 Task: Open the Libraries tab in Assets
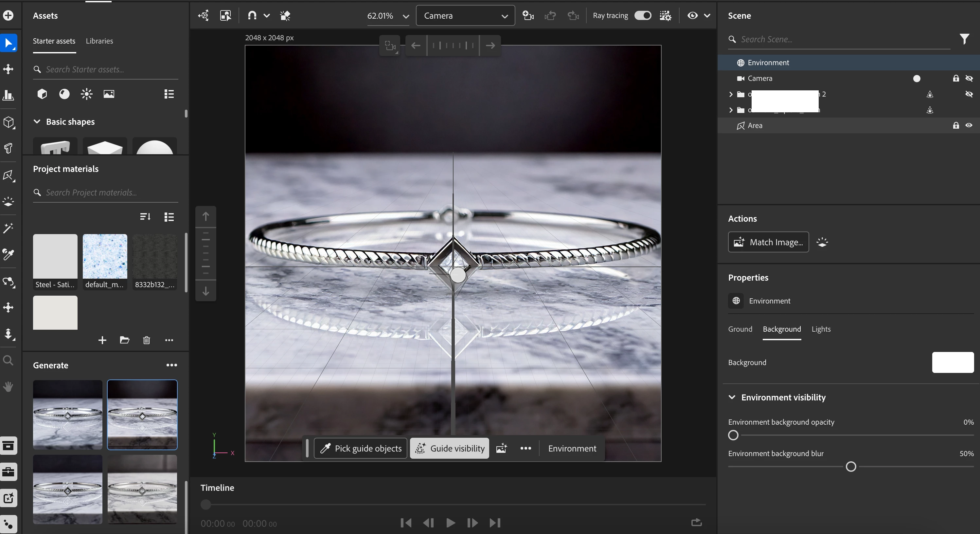(x=99, y=41)
